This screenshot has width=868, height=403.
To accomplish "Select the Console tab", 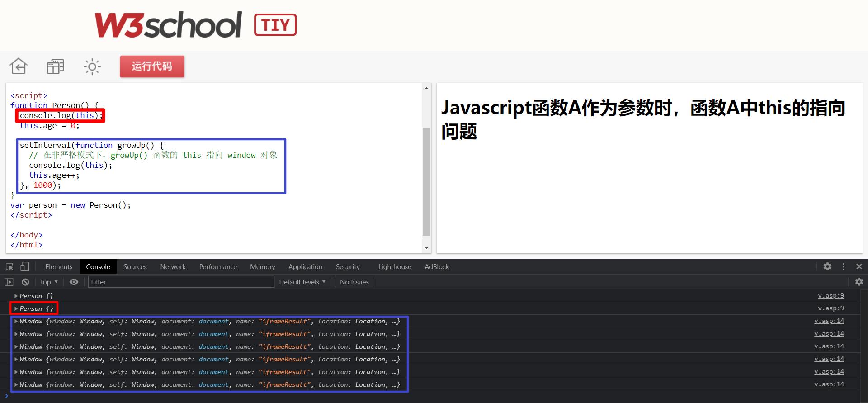I will pos(98,267).
